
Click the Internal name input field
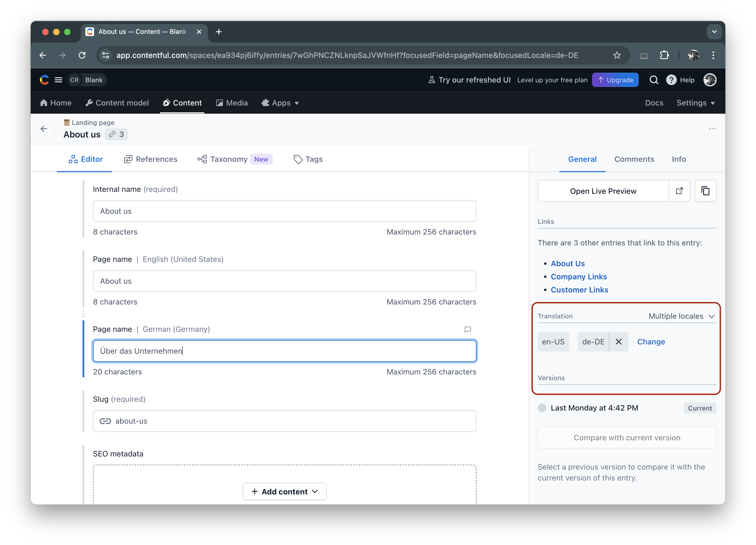[x=284, y=211]
